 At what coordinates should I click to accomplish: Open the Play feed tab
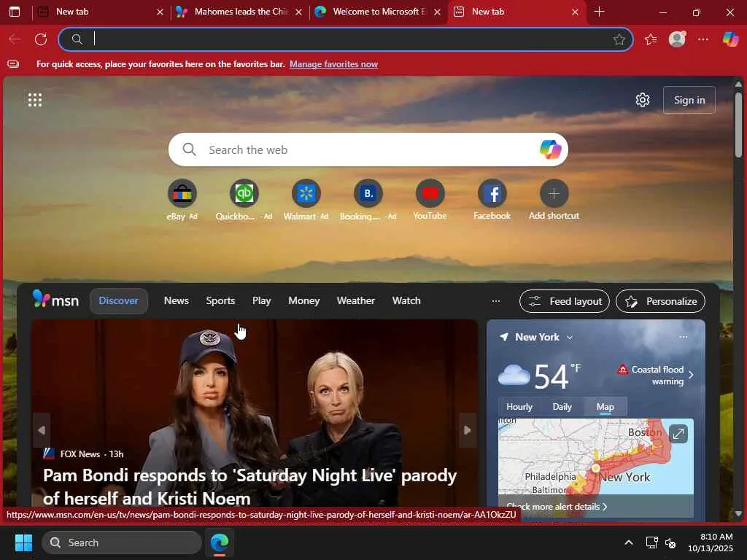tap(262, 301)
